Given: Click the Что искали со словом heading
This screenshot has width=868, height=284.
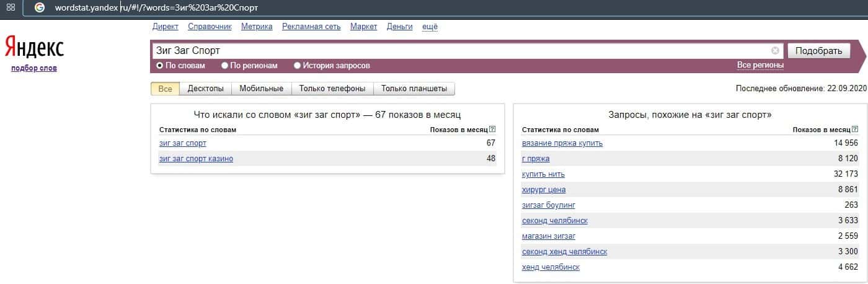Looking at the screenshot, I should [327, 115].
